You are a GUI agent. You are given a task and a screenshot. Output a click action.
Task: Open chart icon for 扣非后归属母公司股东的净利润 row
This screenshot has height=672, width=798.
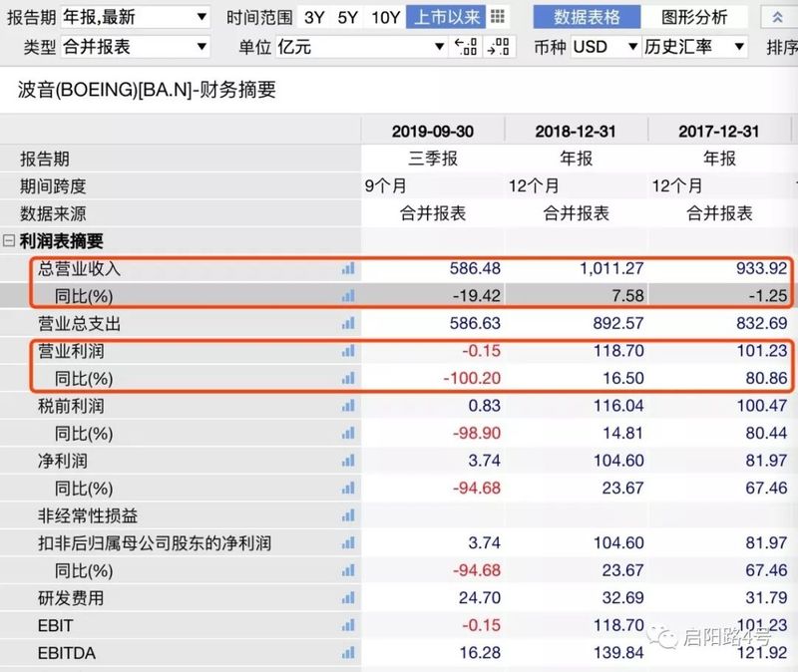tap(348, 543)
